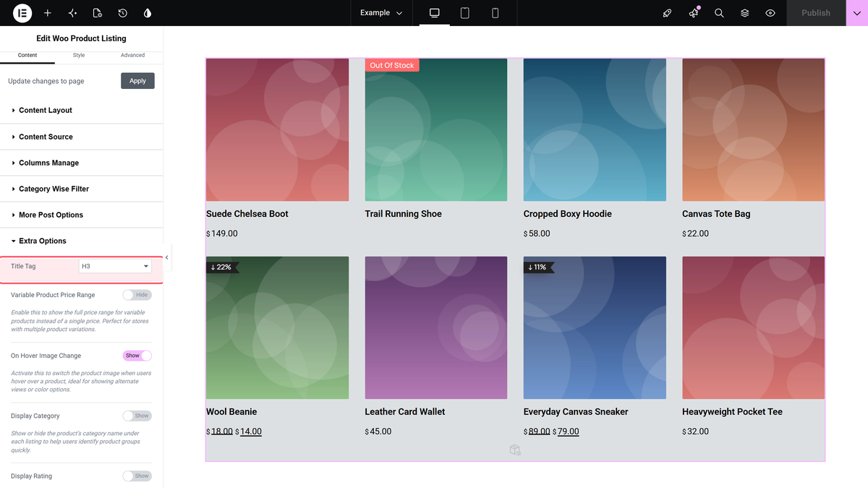Open the Wool Beanie title link
This screenshot has width=868, height=488.
click(x=231, y=412)
